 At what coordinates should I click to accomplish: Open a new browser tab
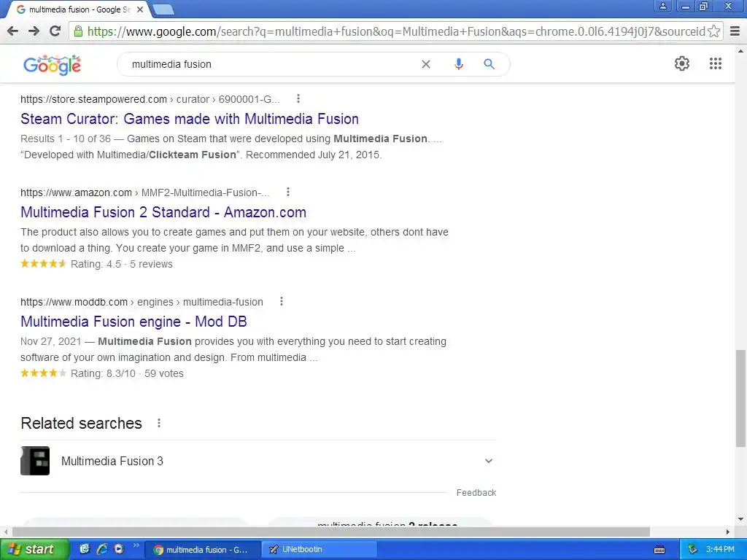(x=163, y=9)
